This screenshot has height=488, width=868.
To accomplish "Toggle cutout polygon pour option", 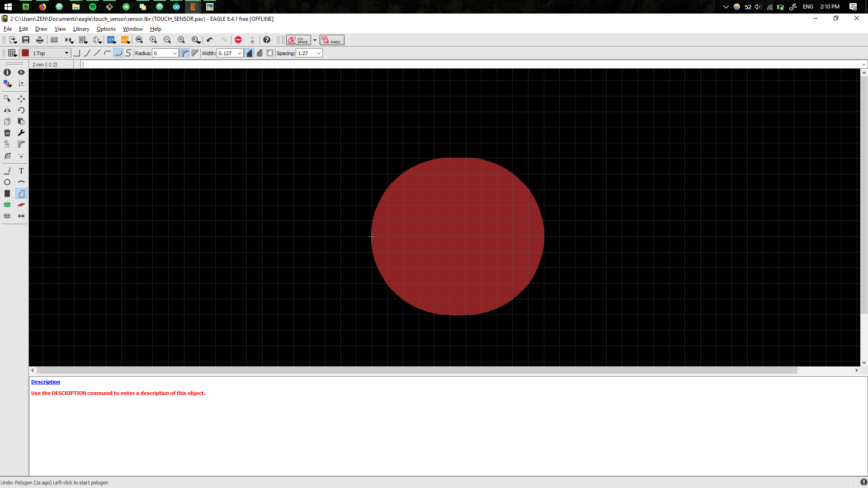I will pyautogui.click(x=270, y=53).
